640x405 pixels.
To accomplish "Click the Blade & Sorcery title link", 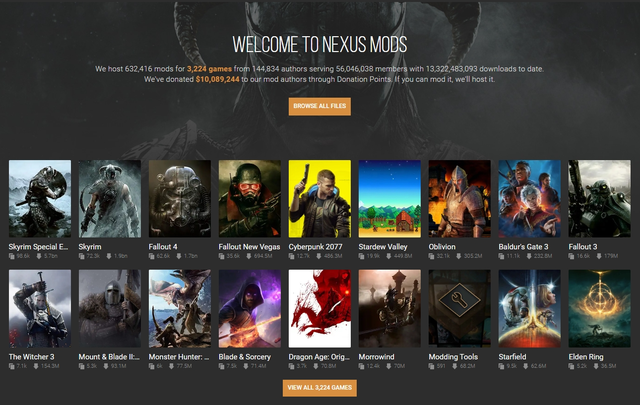I will tap(244, 357).
